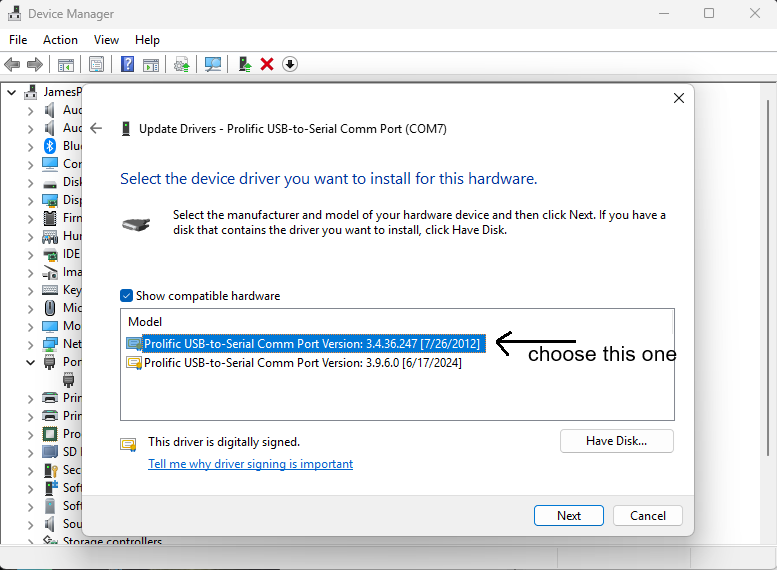Click Update device driver toolbar icon
The height and width of the screenshot is (570, 777).
[181, 64]
